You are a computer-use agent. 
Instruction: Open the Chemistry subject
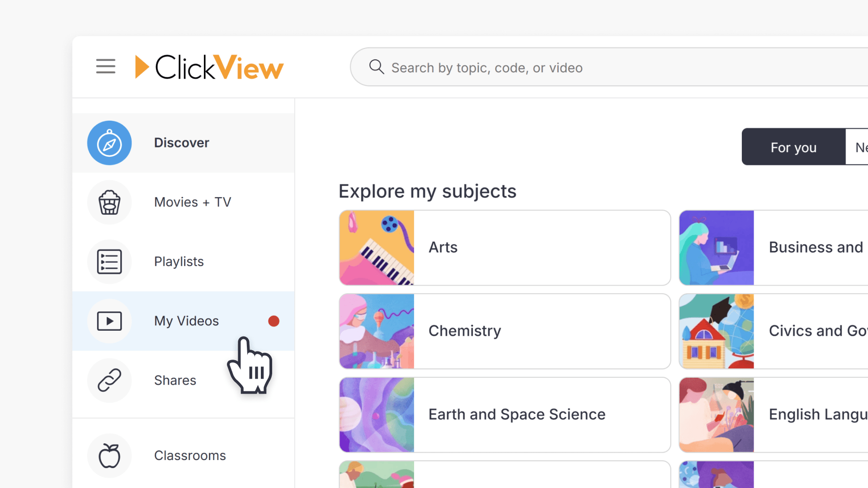[504, 330]
